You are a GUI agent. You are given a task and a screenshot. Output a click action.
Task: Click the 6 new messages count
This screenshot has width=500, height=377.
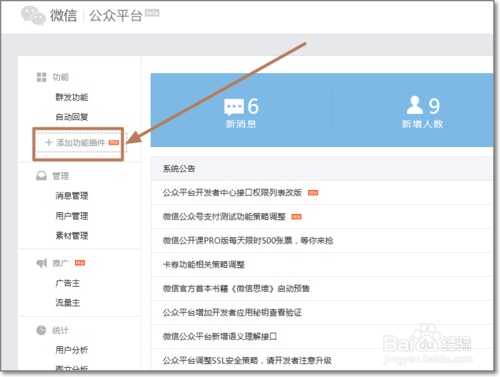pos(253,106)
